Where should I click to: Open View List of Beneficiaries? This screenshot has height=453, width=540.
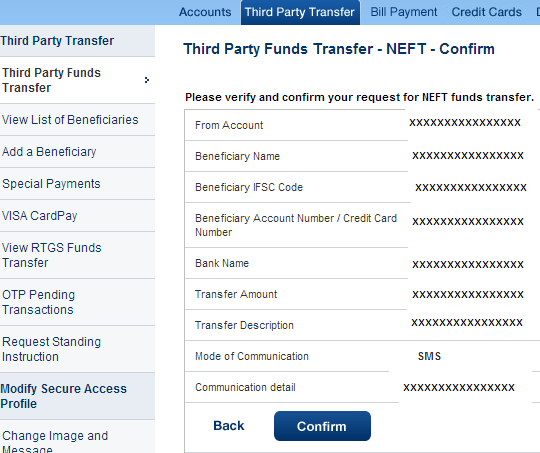(x=70, y=120)
